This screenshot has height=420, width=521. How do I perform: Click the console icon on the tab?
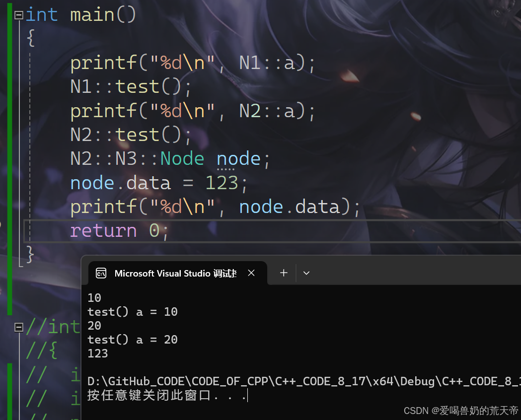click(101, 273)
